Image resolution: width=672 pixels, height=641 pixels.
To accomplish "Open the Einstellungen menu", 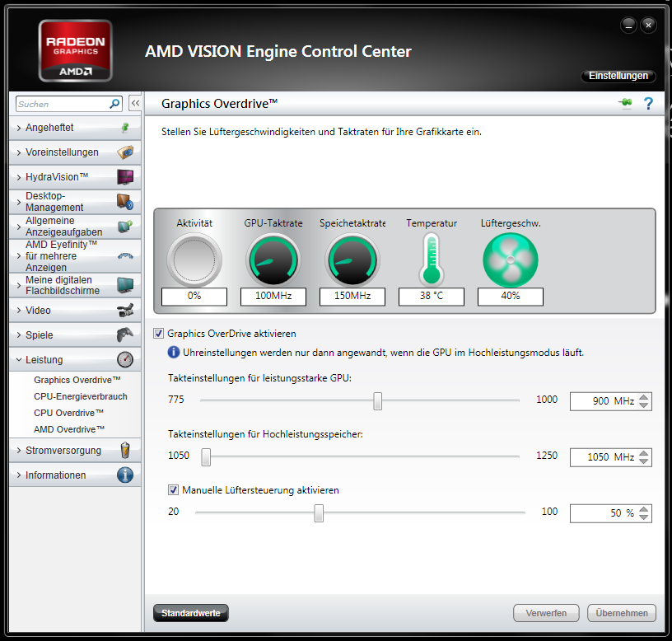I will [x=618, y=76].
